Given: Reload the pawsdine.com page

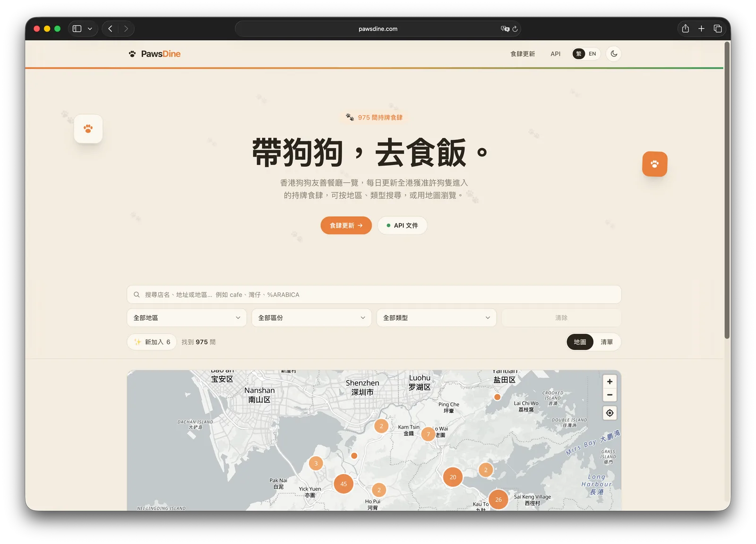Looking at the screenshot, I should tap(515, 29).
